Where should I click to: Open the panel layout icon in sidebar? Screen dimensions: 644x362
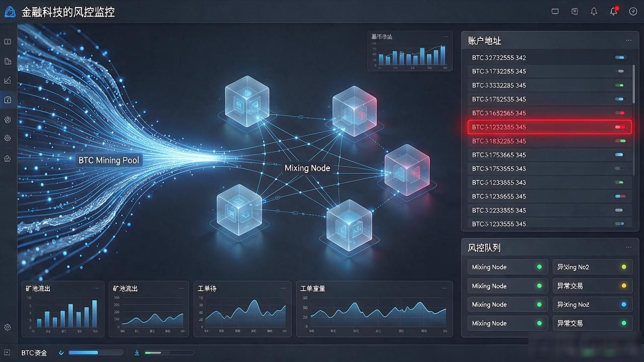(8, 42)
